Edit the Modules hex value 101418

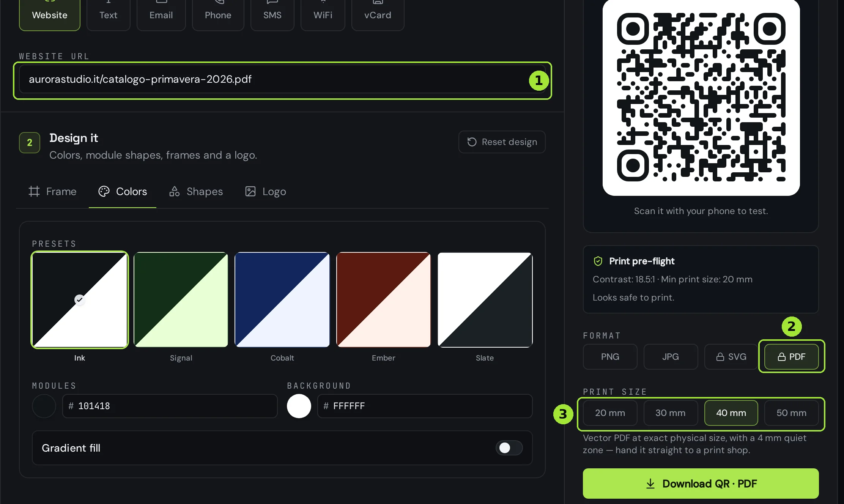click(170, 406)
